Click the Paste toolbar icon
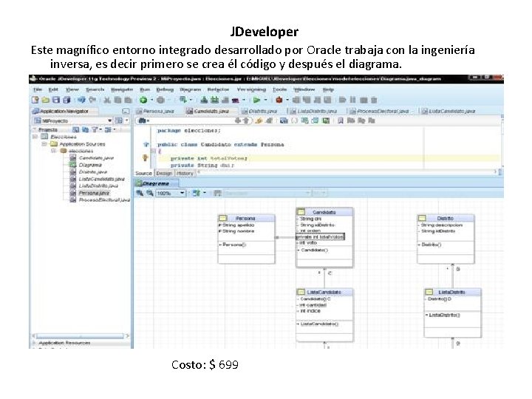The height and width of the screenshot is (399, 532). 128,100
